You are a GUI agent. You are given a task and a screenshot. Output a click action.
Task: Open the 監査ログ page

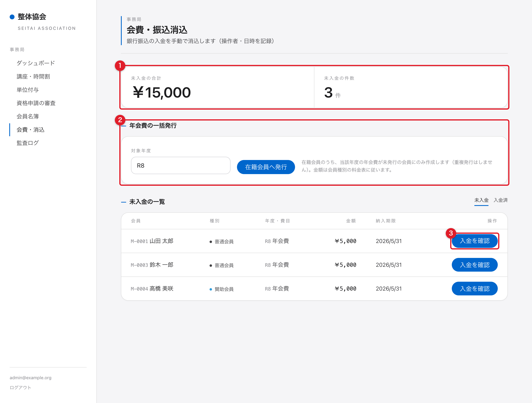[28, 143]
